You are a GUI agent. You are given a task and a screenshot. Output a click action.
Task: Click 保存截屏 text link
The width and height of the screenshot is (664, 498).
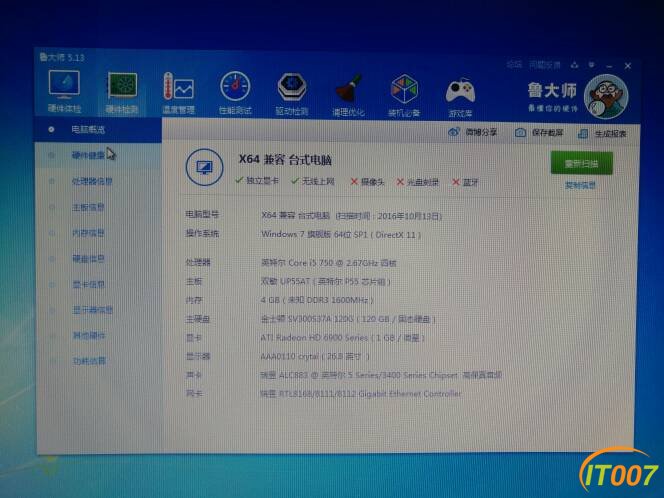pyautogui.click(x=548, y=133)
